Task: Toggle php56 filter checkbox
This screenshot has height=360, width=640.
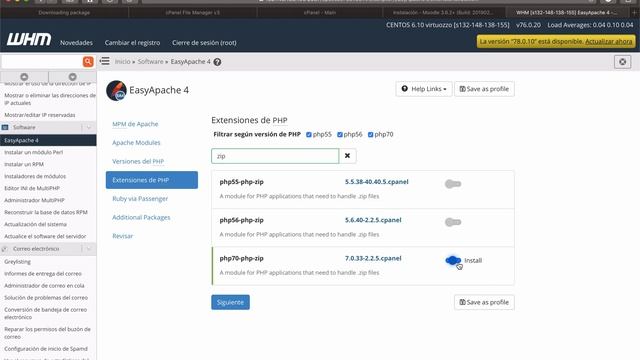Action: (340, 134)
